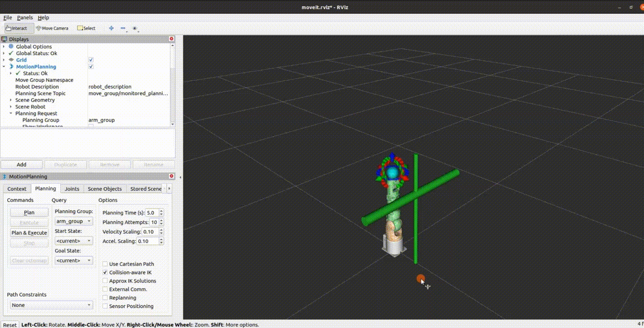
Task: Open the Panels menu
Action: click(25, 18)
